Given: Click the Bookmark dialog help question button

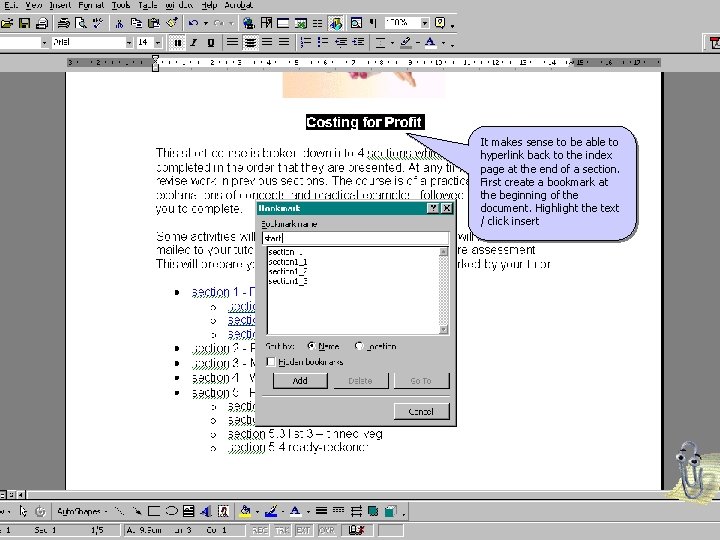Looking at the screenshot, I should [433, 208].
